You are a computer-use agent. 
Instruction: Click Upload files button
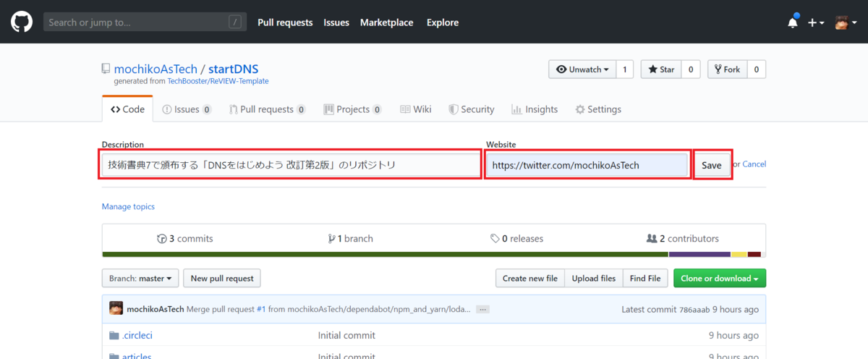tap(594, 279)
